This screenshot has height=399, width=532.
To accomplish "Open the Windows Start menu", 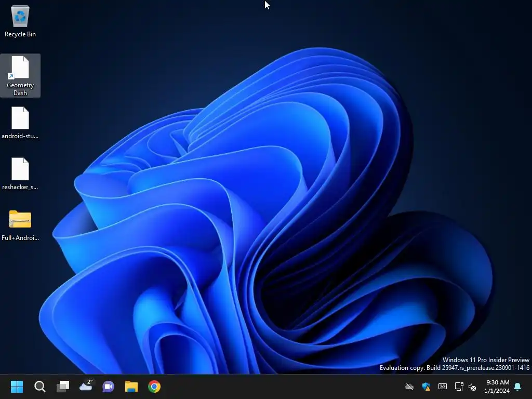I will click(x=17, y=387).
